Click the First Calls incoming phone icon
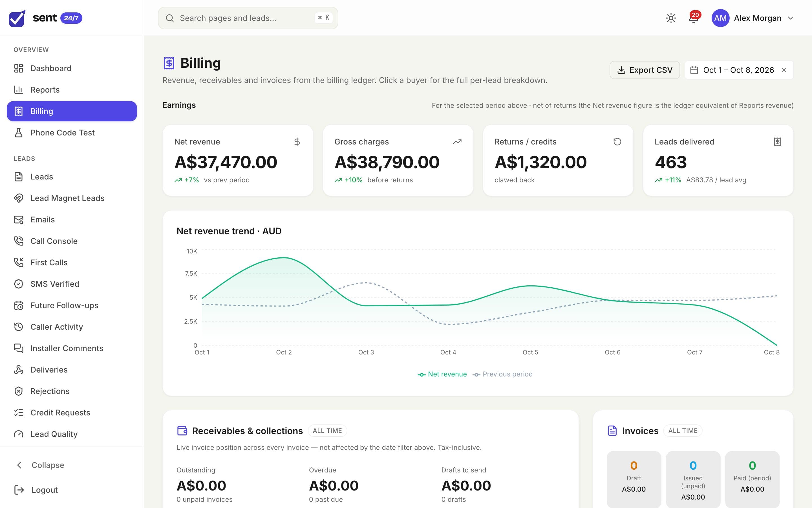812x508 pixels. [x=18, y=262]
